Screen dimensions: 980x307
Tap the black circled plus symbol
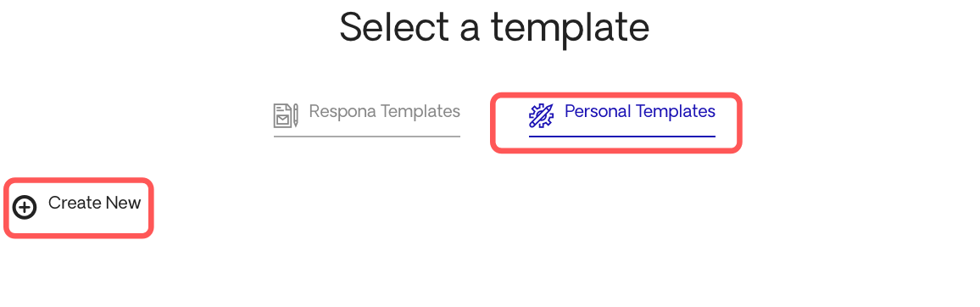click(x=25, y=208)
